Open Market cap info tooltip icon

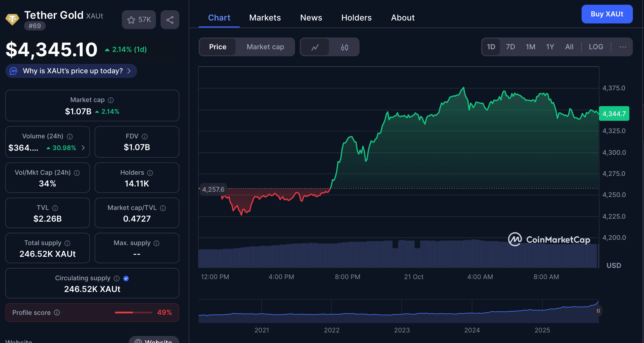click(111, 100)
